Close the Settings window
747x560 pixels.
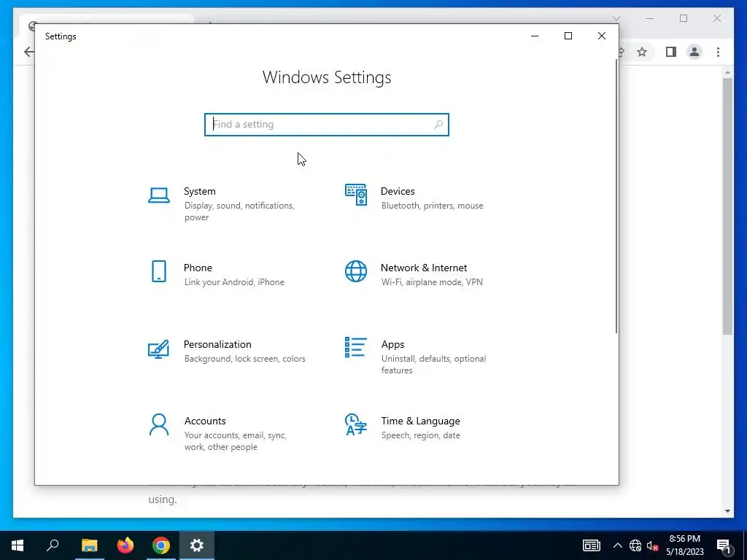pyautogui.click(x=602, y=36)
